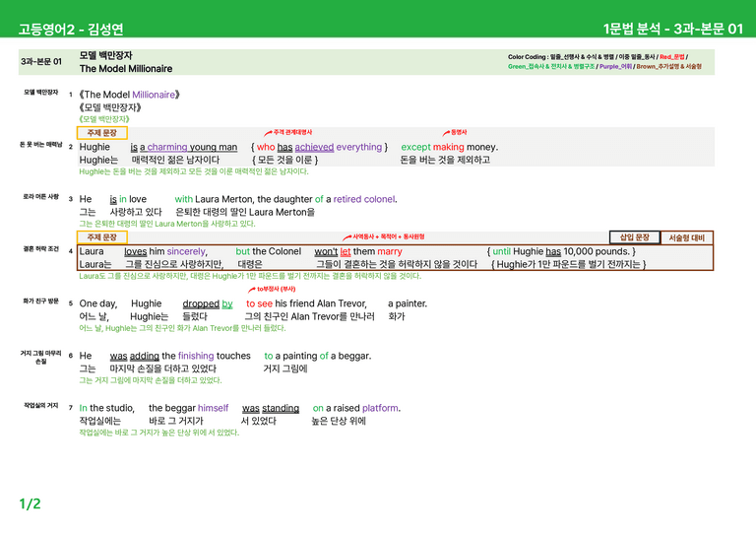Select the phrase 'is a charming young man'

pos(184,147)
